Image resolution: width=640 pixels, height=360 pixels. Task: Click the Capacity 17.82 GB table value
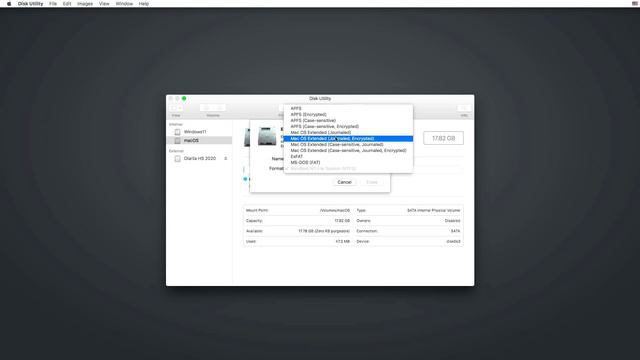click(342, 221)
